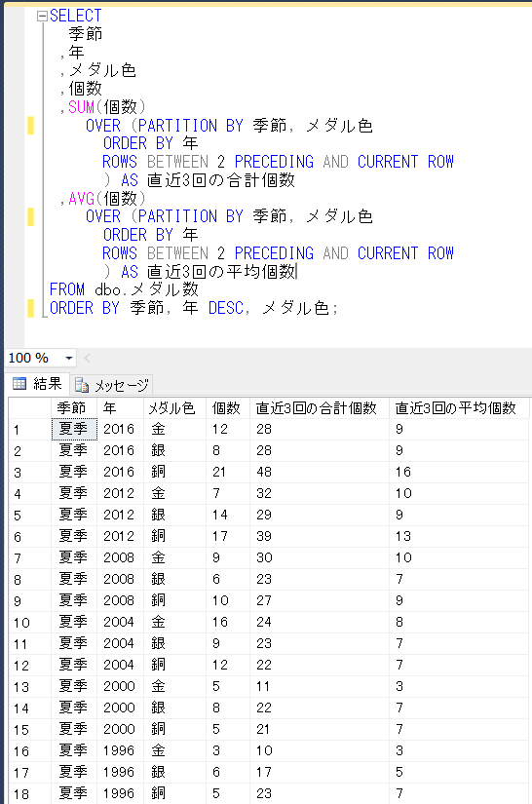
Task: Click the 48 total cell in row 3
Action: coord(319,472)
